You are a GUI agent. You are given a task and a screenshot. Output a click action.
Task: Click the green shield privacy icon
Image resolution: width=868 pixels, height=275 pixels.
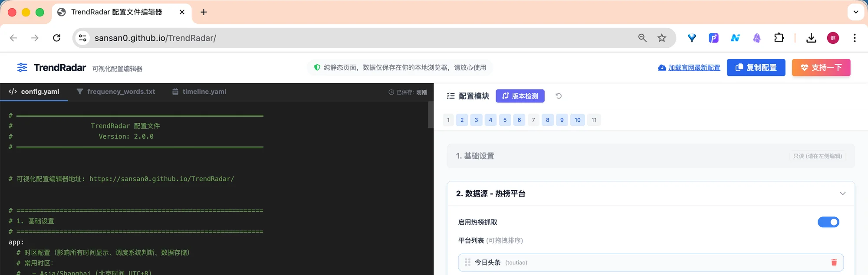(x=317, y=67)
